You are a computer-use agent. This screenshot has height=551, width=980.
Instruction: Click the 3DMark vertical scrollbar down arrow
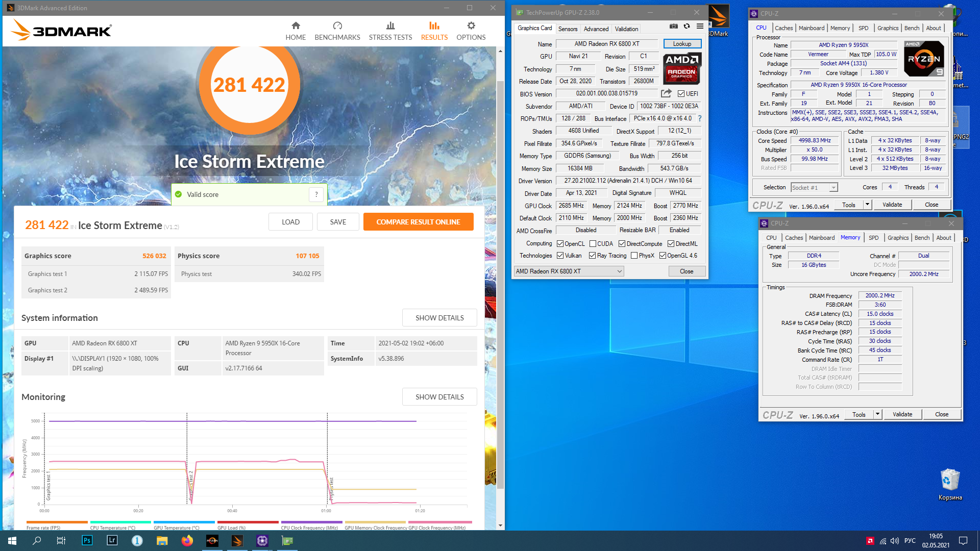[500, 525]
